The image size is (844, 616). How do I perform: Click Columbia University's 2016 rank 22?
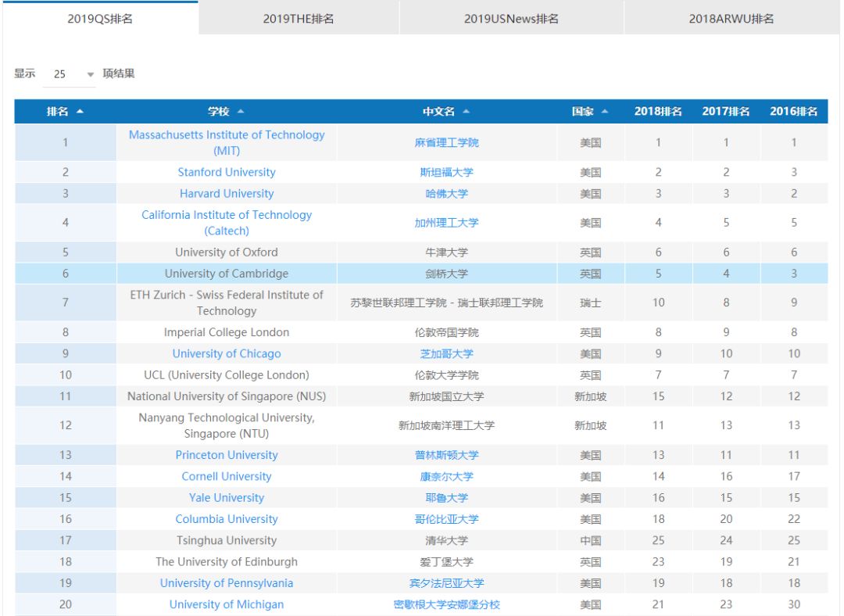click(794, 519)
